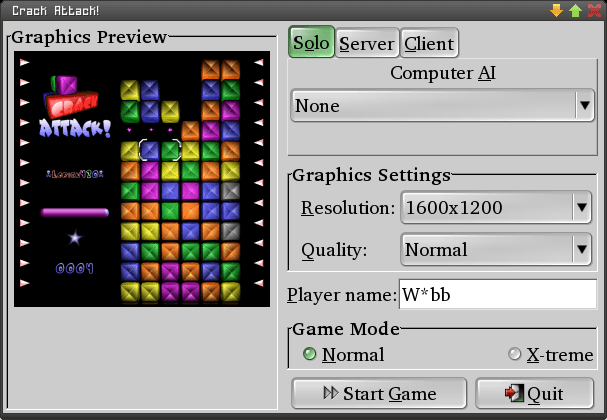Screen dimensions: 607x420
Task: Click the Player name input field
Action: pos(498,295)
